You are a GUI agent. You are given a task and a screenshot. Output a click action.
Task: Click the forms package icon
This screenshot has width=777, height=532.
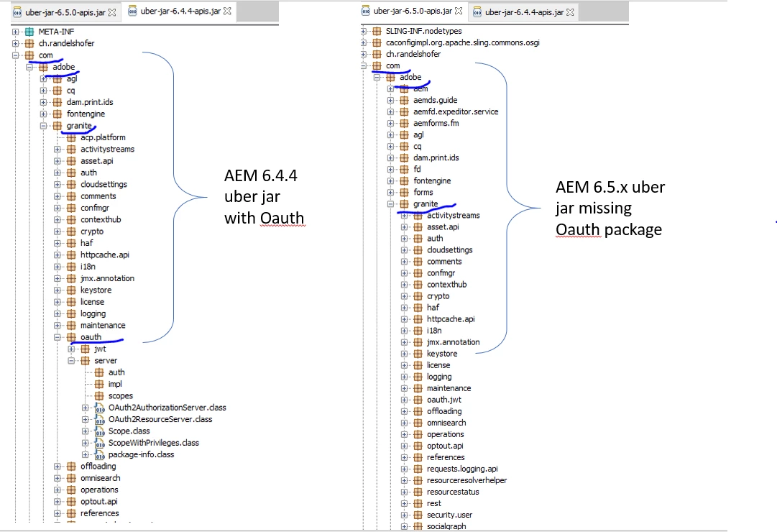pyautogui.click(x=405, y=193)
